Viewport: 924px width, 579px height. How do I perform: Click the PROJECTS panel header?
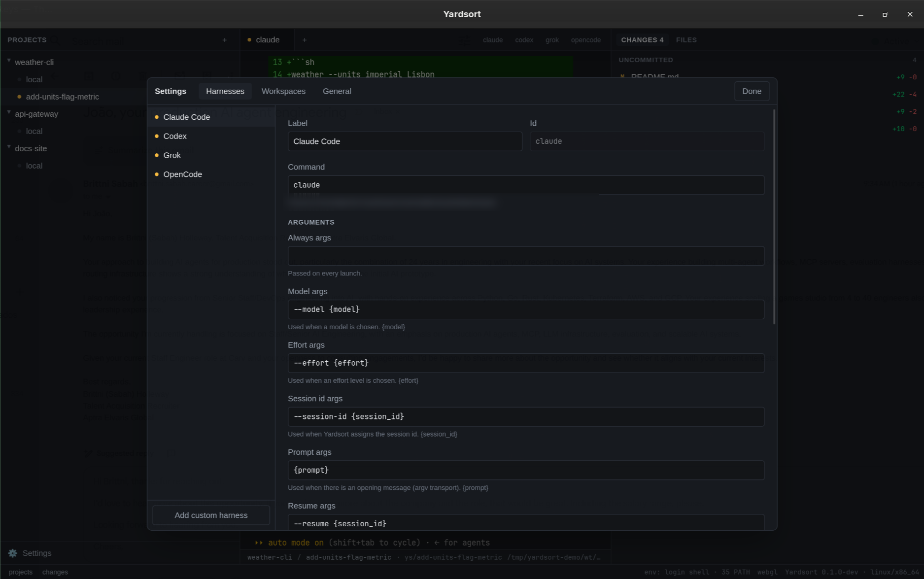click(27, 40)
